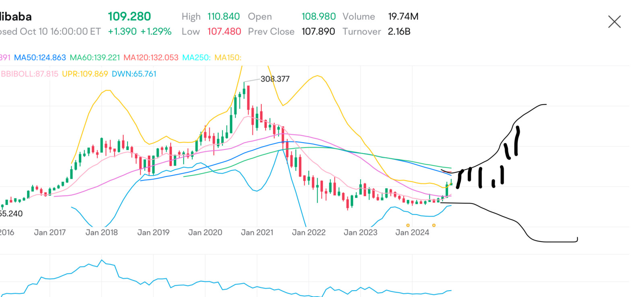Click the Jan 2020 axis label

(x=205, y=232)
